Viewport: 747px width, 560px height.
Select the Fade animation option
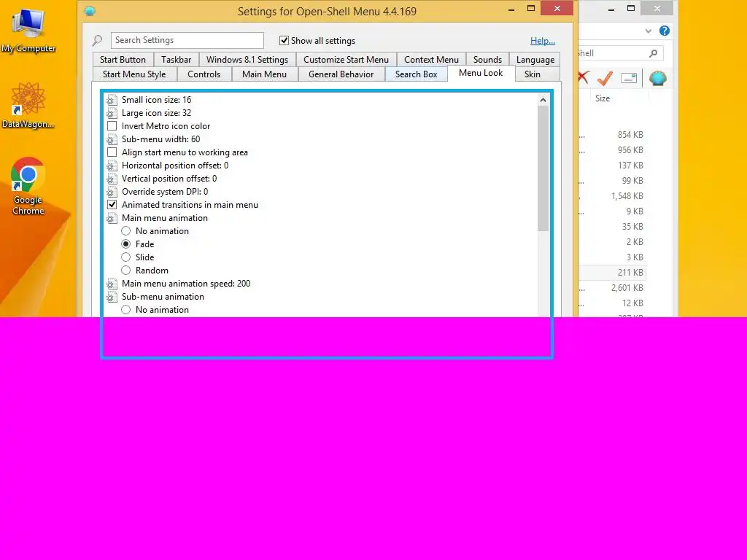(x=125, y=244)
